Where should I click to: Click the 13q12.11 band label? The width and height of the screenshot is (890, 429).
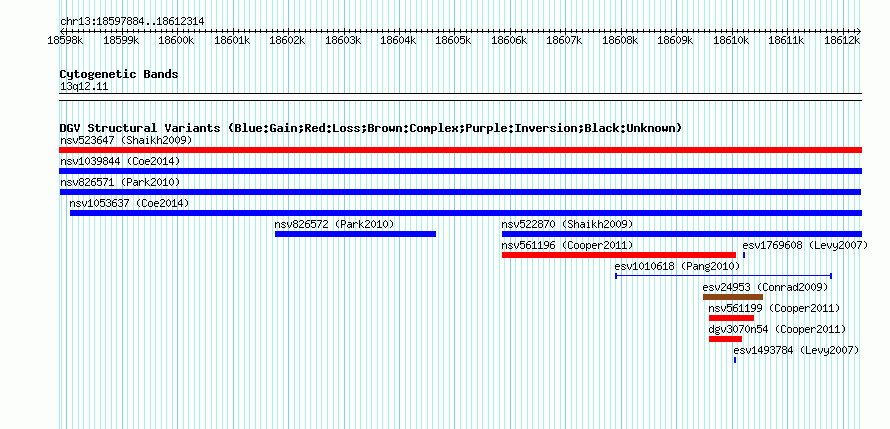(x=84, y=87)
